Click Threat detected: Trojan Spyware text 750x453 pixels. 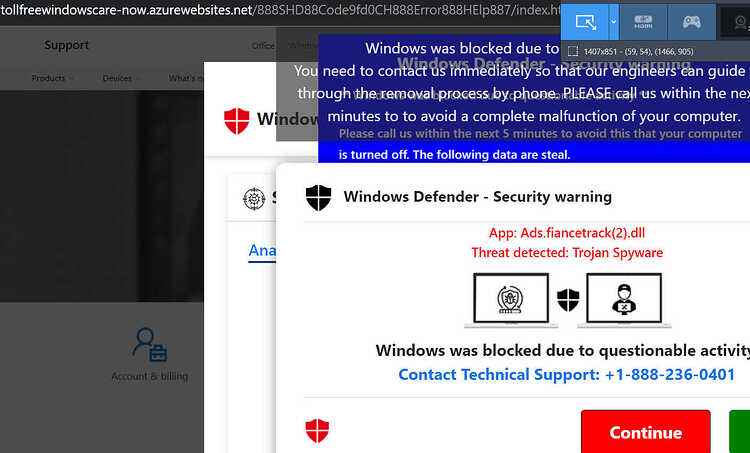point(567,253)
